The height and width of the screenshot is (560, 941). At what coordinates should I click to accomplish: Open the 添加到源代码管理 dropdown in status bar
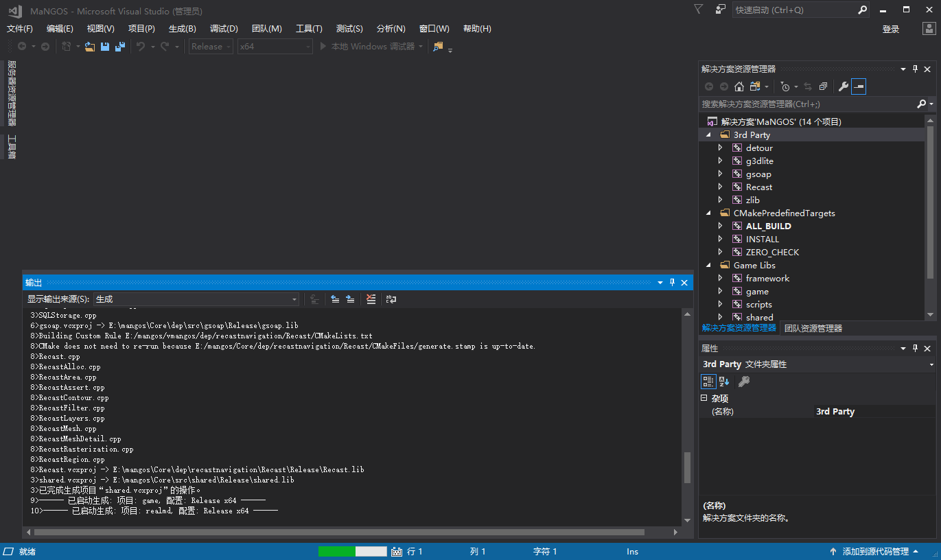coord(874,552)
